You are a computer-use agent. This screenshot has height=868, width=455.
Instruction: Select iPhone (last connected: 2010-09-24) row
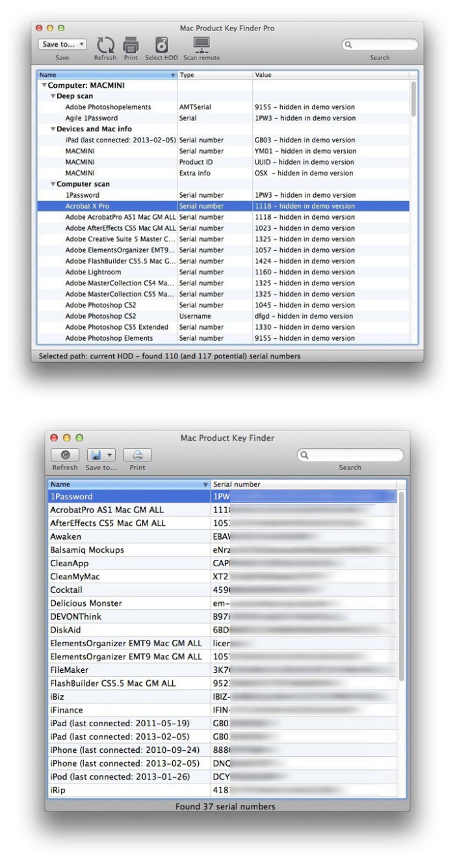pos(223,750)
